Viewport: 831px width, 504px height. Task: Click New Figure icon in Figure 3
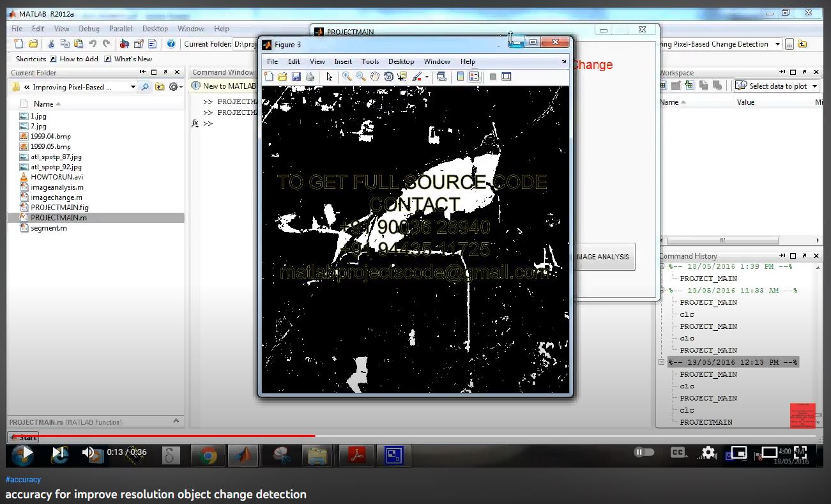point(269,77)
